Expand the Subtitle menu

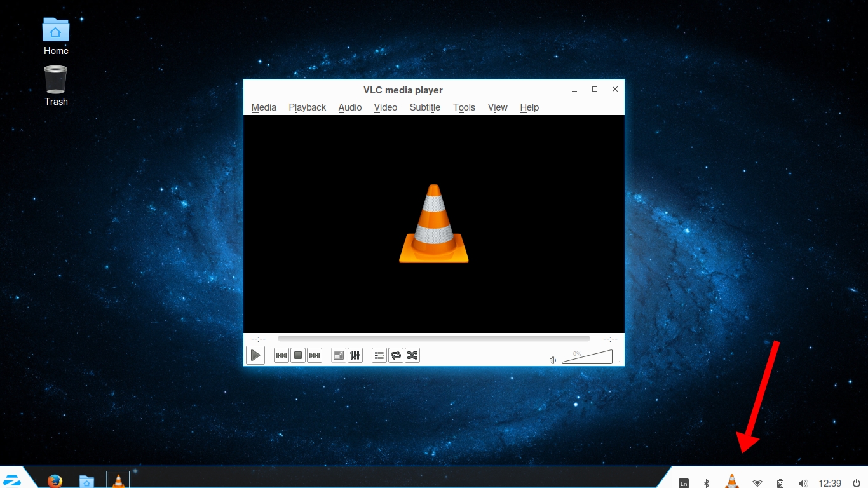point(424,107)
